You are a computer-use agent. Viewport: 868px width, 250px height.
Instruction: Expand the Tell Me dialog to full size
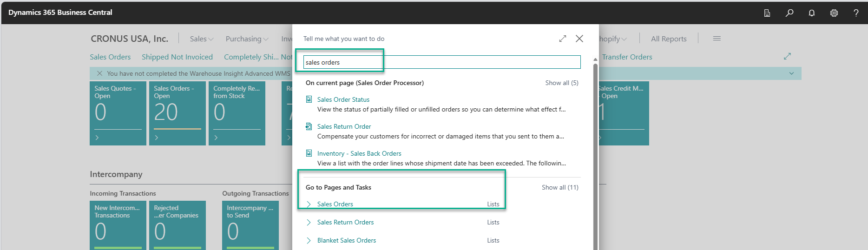563,39
